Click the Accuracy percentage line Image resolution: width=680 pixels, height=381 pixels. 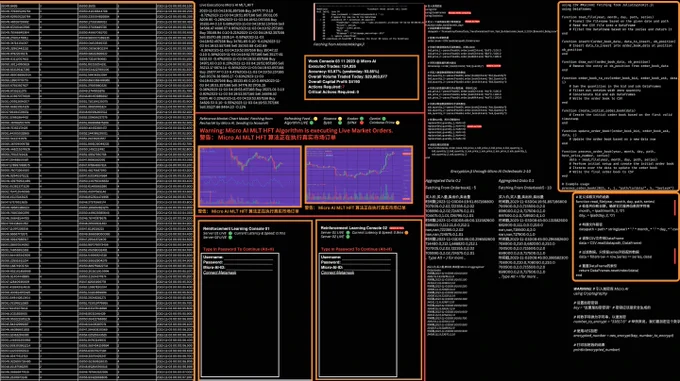(x=343, y=72)
